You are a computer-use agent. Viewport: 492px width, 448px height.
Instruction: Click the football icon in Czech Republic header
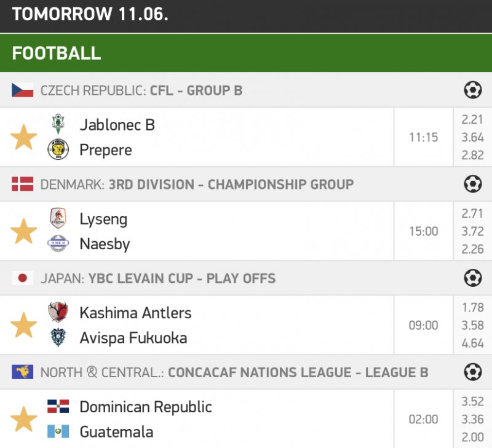pyautogui.click(x=472, y=90)
